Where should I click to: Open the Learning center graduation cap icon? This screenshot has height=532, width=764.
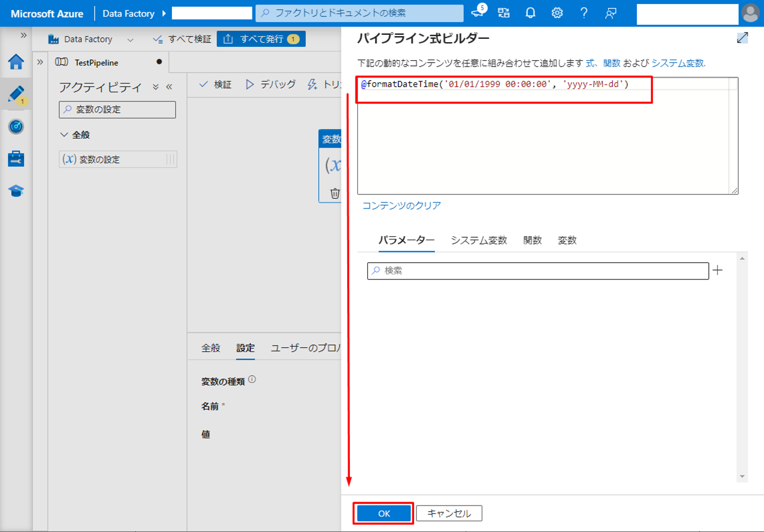[x=16, y=191]
